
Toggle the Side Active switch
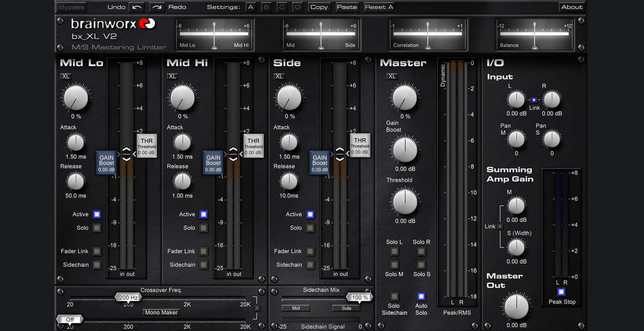pyautogui.click(x=310, y=214)
